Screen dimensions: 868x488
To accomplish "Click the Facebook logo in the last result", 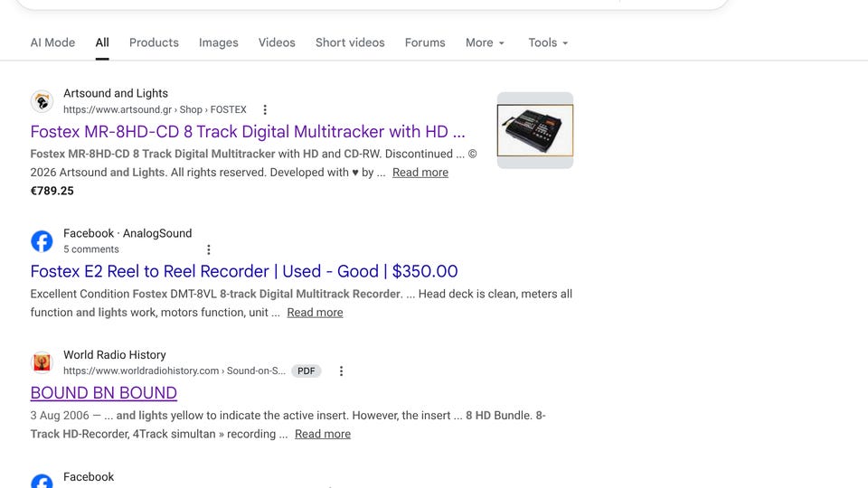I will pyautogui.click(x=42, y=482).
